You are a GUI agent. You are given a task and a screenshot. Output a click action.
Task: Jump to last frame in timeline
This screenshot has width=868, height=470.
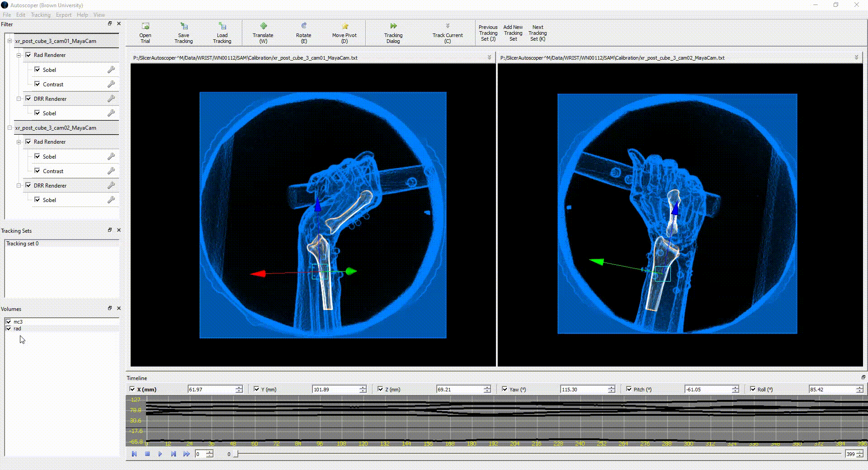(186, 454)
